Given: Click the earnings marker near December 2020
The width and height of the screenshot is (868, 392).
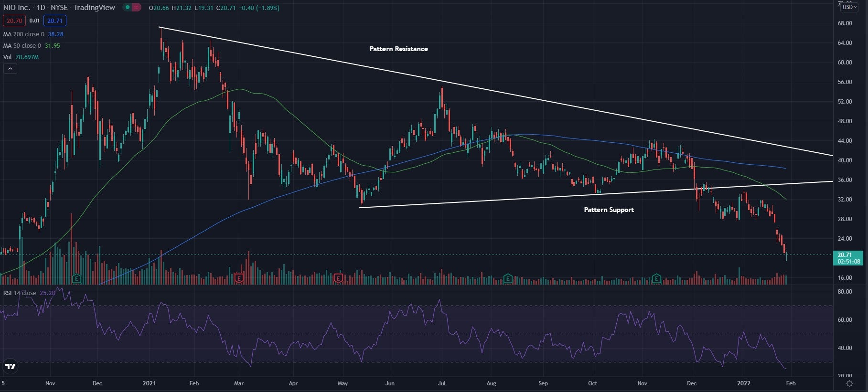Looking at the screenshot, I should [x=76, y=278].
